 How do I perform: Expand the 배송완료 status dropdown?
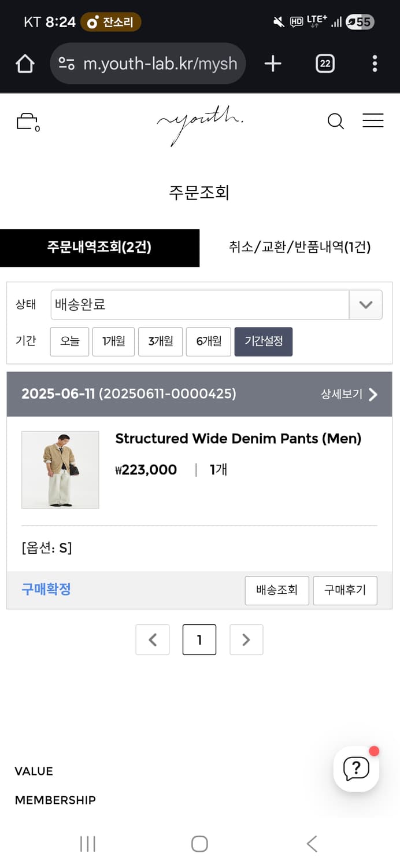365,304
